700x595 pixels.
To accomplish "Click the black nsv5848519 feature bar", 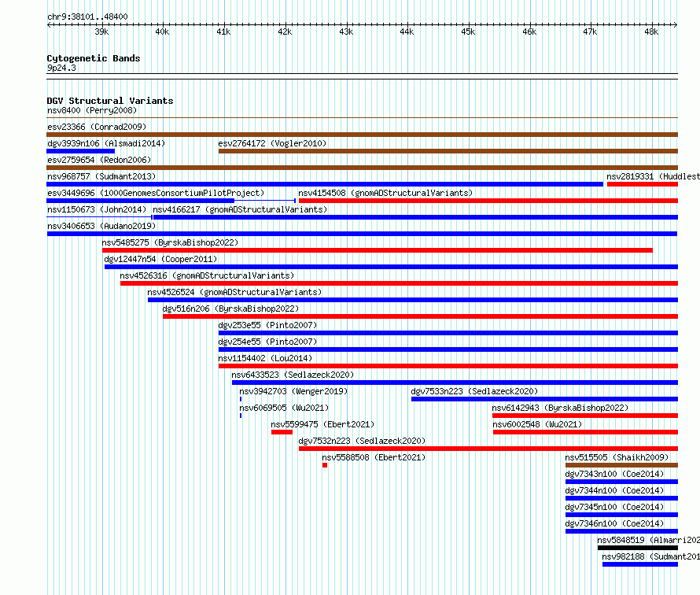I will [638, 548].
